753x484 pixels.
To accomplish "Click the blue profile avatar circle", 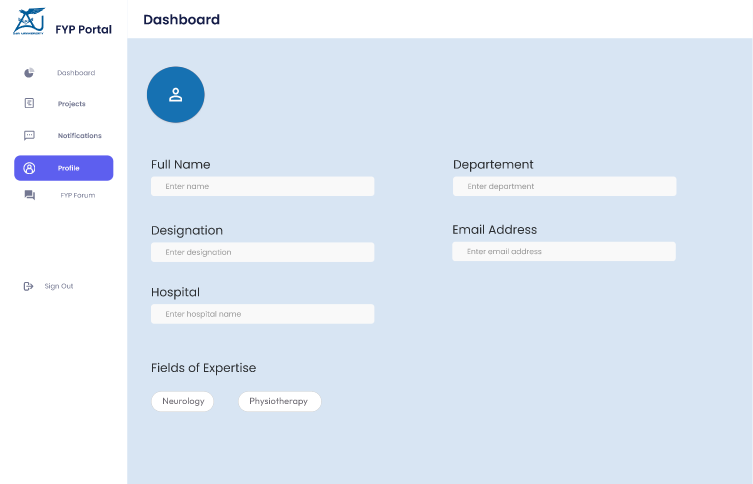I will 176,96.
